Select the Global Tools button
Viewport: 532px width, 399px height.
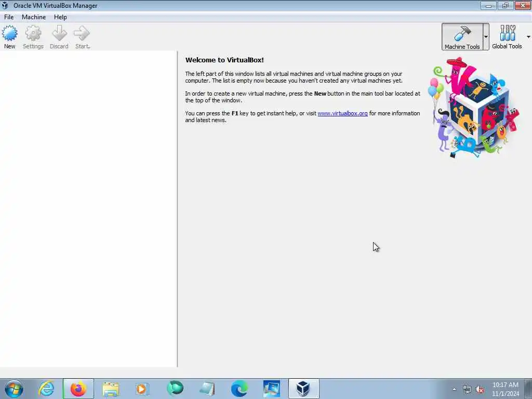507,37
